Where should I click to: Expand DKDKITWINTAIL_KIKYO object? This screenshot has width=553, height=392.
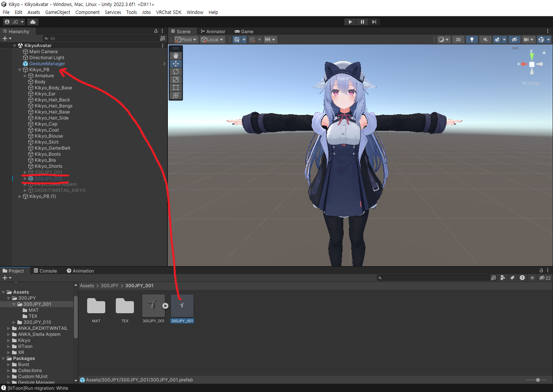point(25,190)
